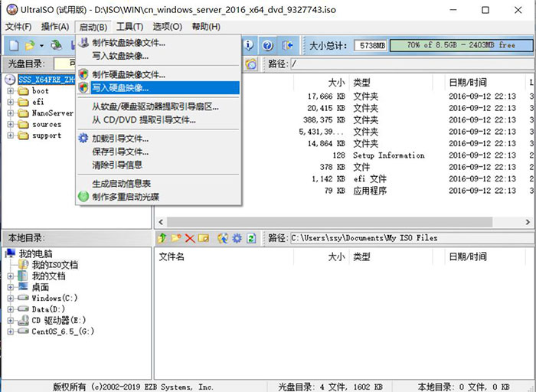This screenshot has height=392, width=536.
Task: Expand the sources folder tree node
Action: tap(10, 124)
